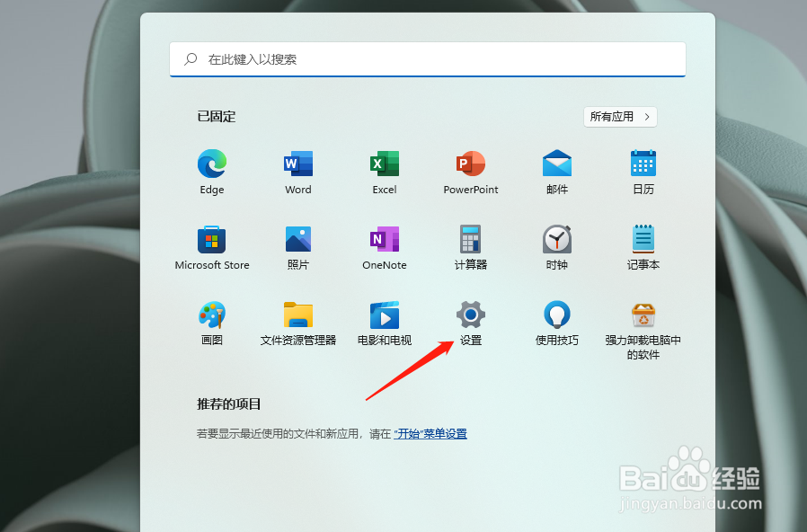
Task: Open the 时钟 clock app
Action: [557, 247]
